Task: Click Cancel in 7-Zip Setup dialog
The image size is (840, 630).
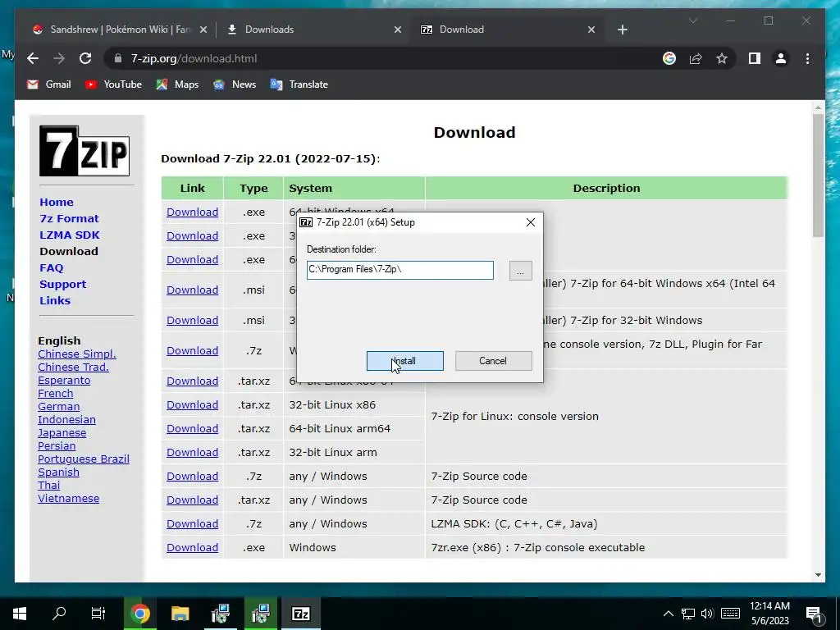Action: tap(493, 361)
